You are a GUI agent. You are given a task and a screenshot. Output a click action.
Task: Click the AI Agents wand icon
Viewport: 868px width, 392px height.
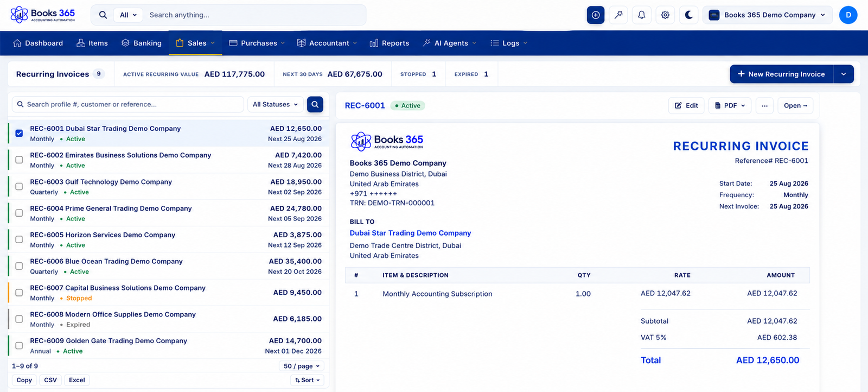tap(426, 43)
